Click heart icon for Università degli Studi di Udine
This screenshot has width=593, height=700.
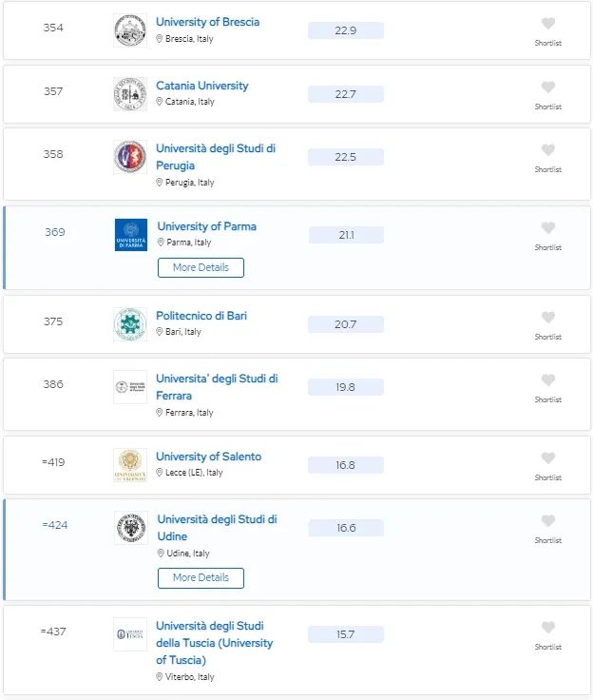point(548,521)
